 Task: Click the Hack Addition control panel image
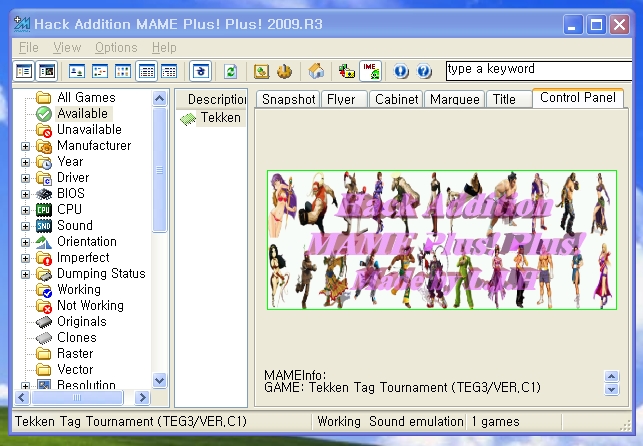click(x=442, y=240)
